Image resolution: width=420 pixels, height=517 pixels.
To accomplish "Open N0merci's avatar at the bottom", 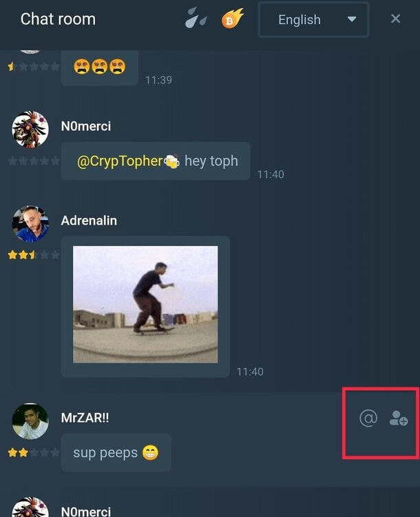I will tap(30, 508).
